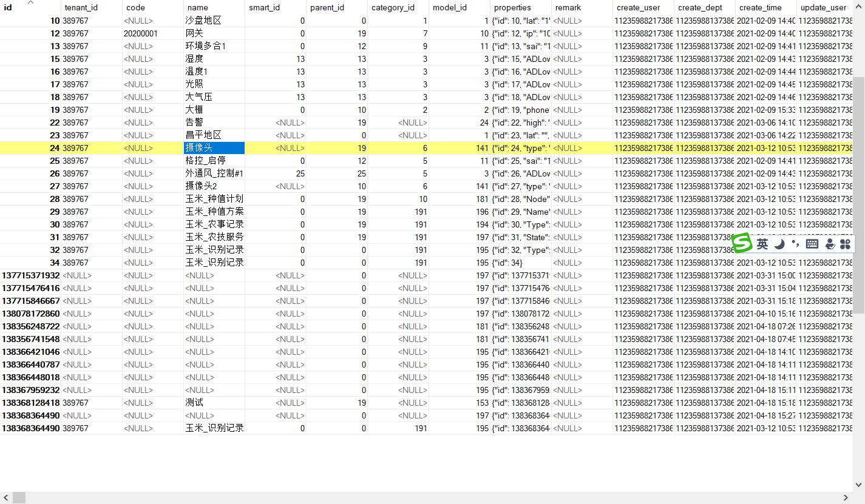Select the properties cell of row 19 containing phone

click(519, 110)
